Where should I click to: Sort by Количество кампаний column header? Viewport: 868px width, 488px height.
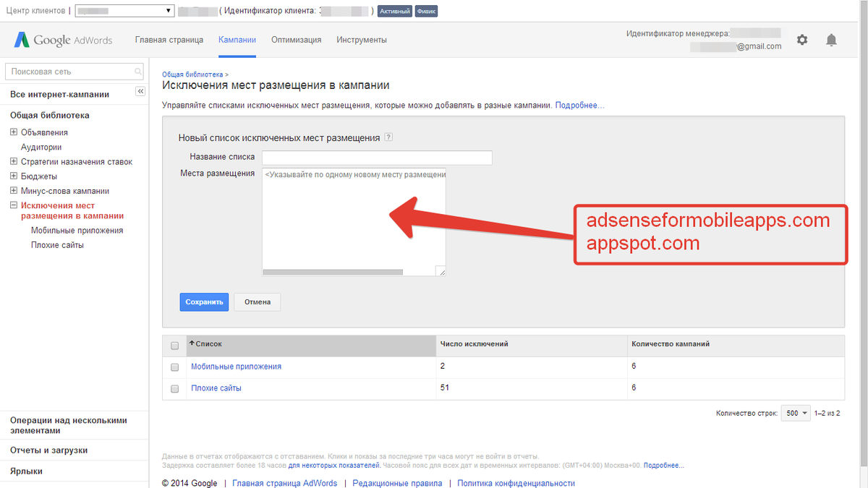671,344
